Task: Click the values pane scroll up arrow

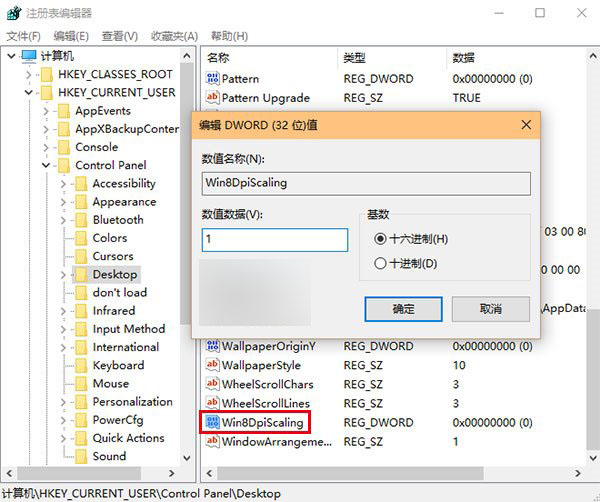Action: [593, 57]
